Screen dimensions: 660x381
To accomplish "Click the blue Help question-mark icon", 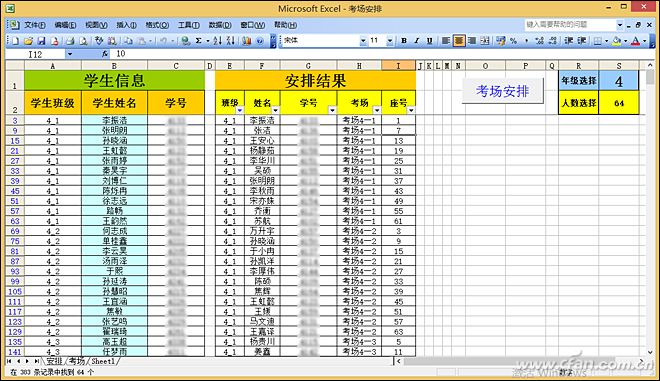I will pos(260,41).
